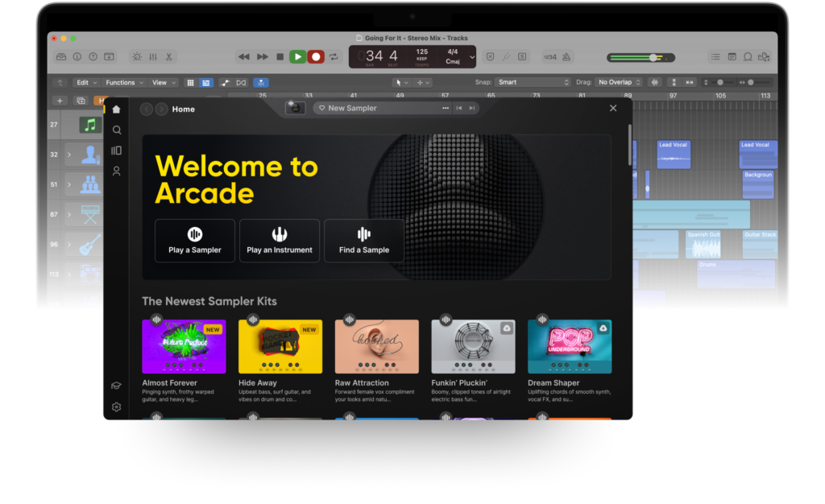Click the Find a Sample button
This screenshot has height=504, width=825.
[x=364, y=240]
